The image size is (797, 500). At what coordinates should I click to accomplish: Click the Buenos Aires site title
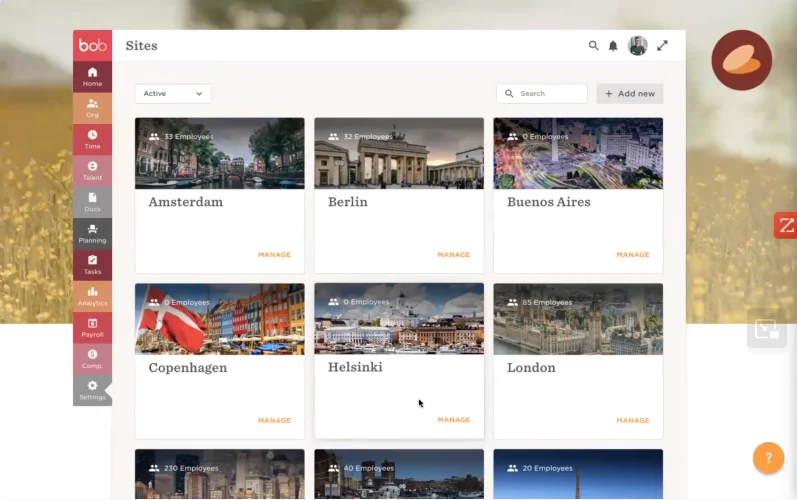[549, 202]
